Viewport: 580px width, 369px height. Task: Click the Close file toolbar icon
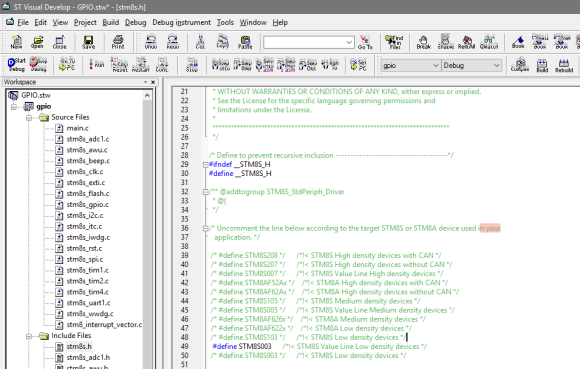(x=59, y=42)
